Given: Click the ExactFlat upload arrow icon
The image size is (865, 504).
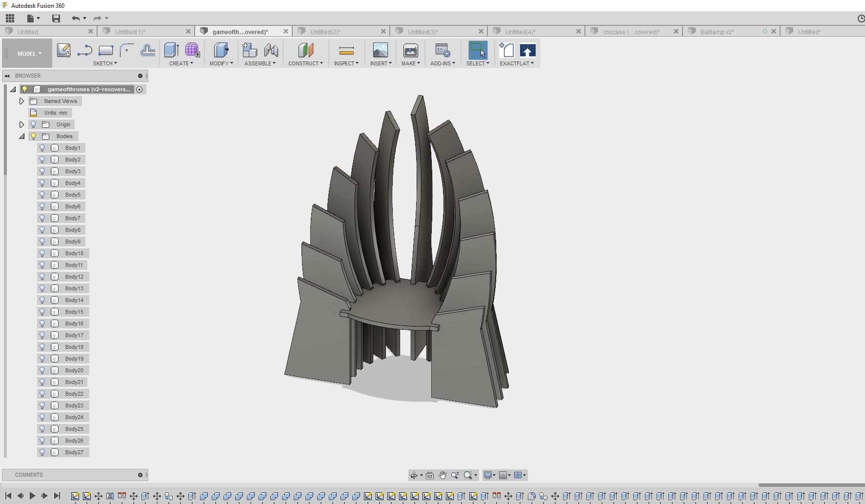Looking at the screenshot, I should point(528,50).
